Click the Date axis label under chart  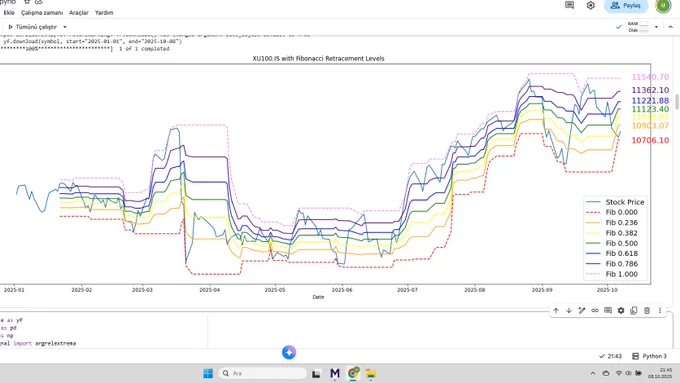pos(318,297)
